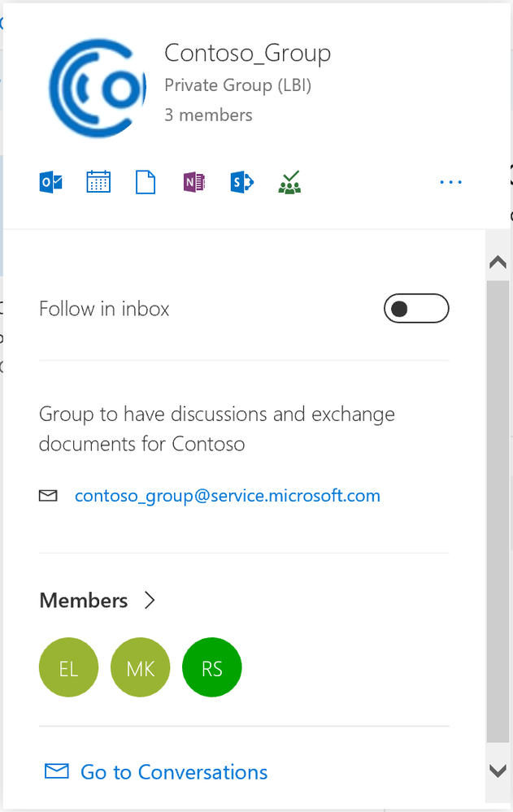Viewport: 513px width, 812px height.
Task: Open the group SharePoint site icon
Action: 241,182
